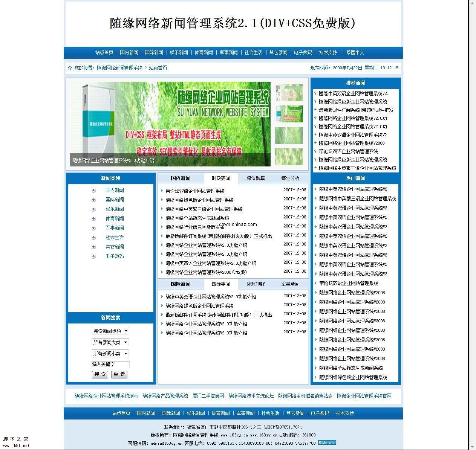Open 娱乐新闻 in top navigation

pyautogui.click(x=179, y=52)
